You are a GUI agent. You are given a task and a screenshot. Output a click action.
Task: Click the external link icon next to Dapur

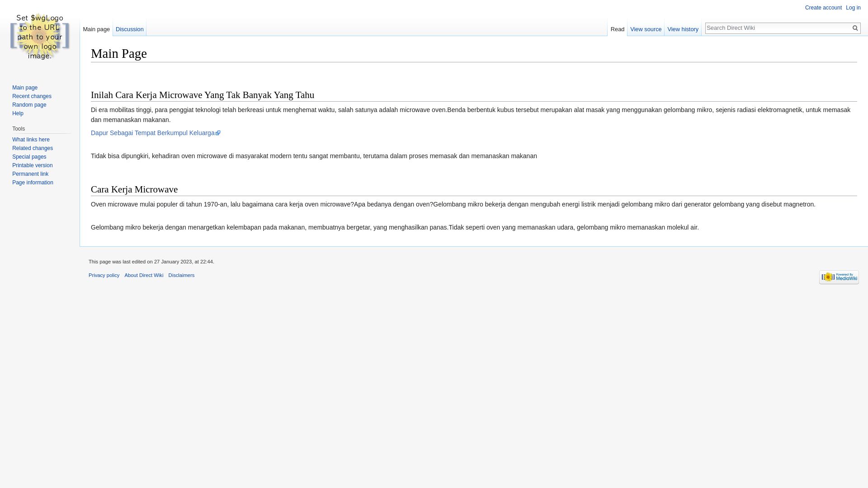point(217,133)
